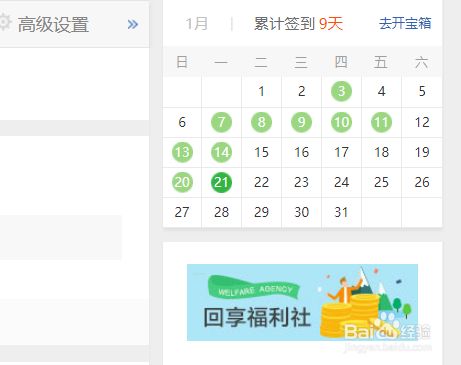Click the 1月 month label

pyautogui.click(x=197, y=24)
